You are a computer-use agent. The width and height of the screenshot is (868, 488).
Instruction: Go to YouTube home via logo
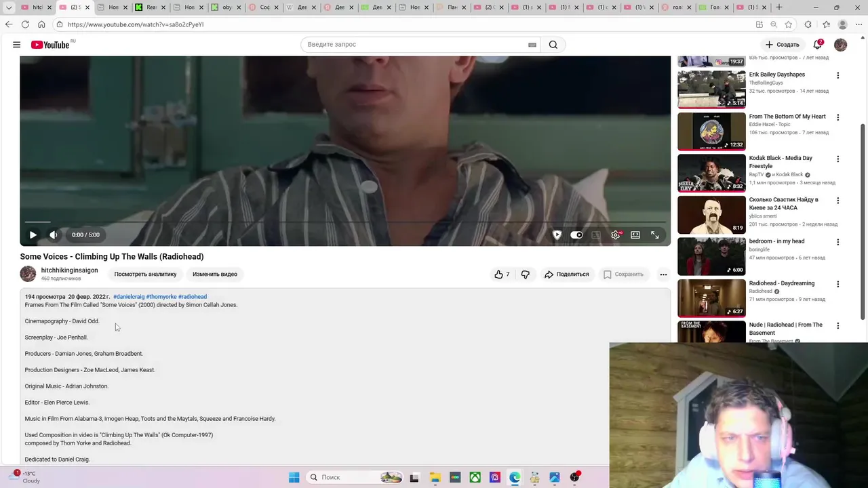tap(50, 45)
